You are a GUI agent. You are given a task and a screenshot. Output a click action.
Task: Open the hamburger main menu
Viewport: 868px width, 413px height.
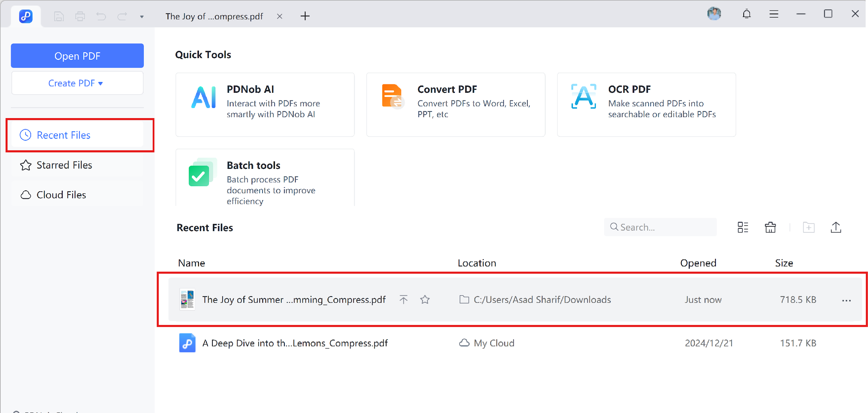(x=774, y=14)
